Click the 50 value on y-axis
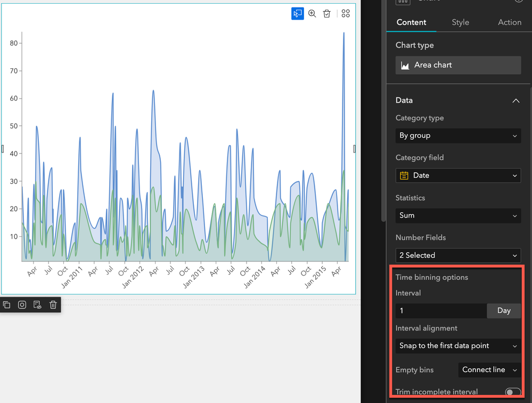This screenshot has height=403, width=532. pyautogui.click(x=13, y=126)
